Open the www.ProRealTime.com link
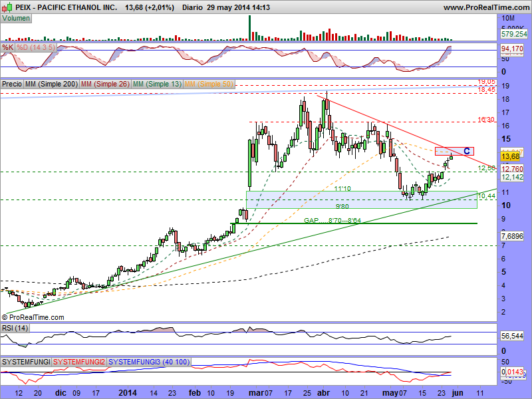 486,7
